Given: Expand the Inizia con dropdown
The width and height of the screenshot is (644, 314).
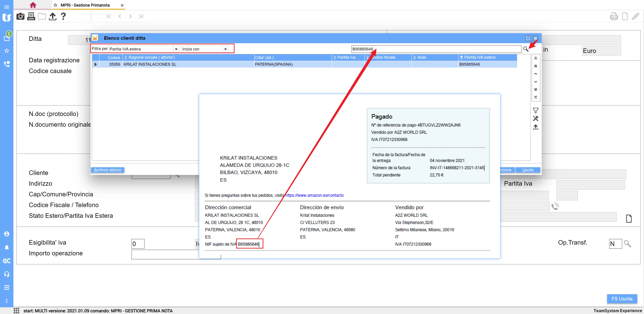Looking at the screenshot, I should click(x=225, y=49).
